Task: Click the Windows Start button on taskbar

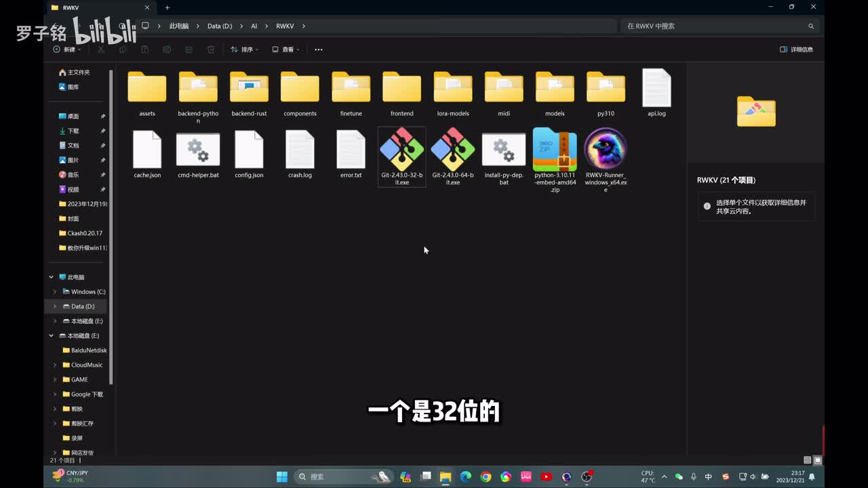Action: pyautogui.click(x=282, y=477)
